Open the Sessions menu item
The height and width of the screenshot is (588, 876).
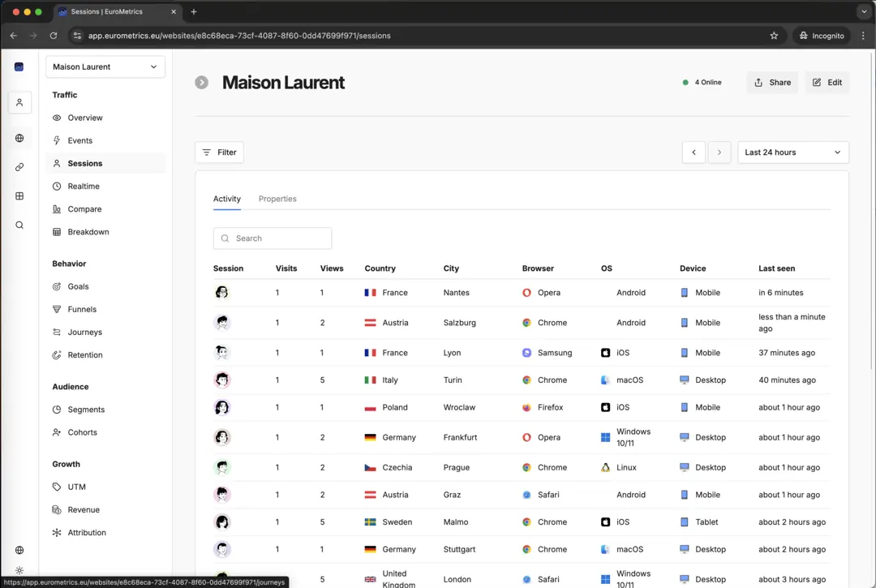(x=105, y=164)
